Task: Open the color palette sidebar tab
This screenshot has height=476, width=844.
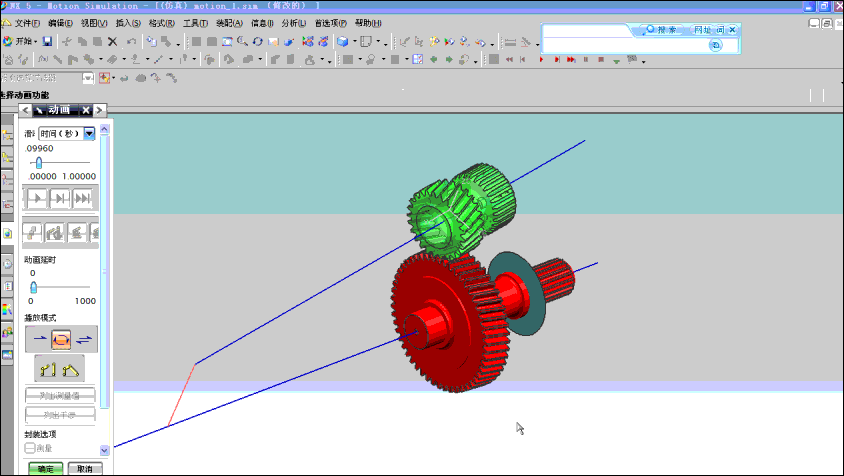Action: coord(7,310)
